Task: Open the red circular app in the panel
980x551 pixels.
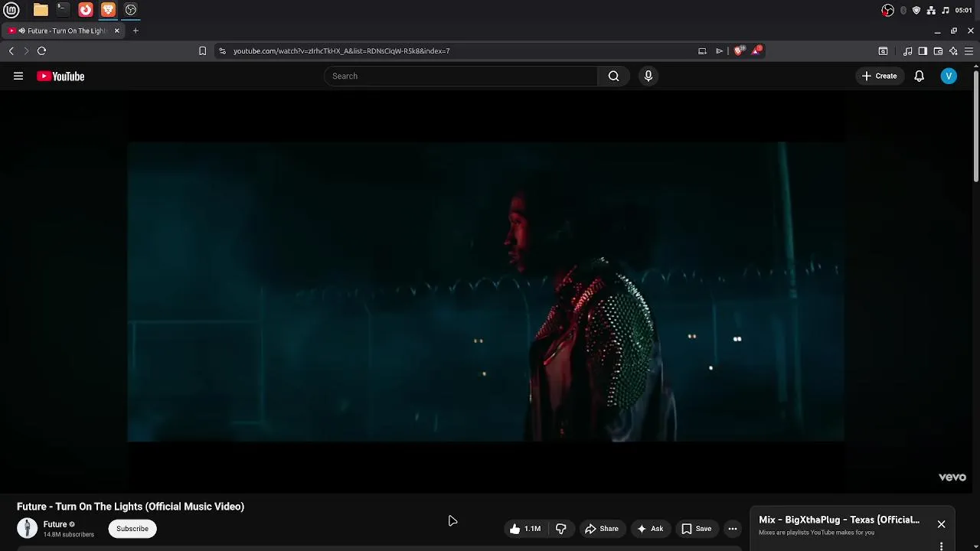Action: [86, 10]
